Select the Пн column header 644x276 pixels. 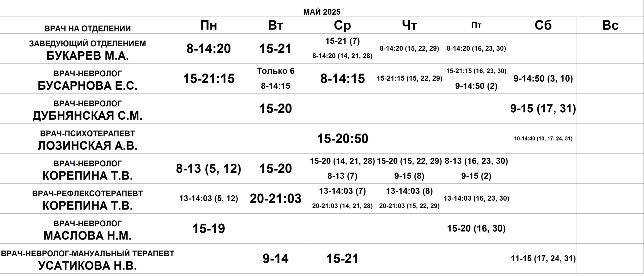coord(209,25)
